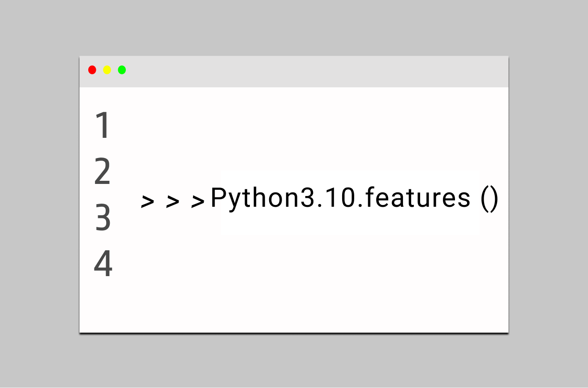This screenshot has height=388, width=588.
Task: Select line number 3 in gutter
Action: pyautogui.click(x=103, y=217)
